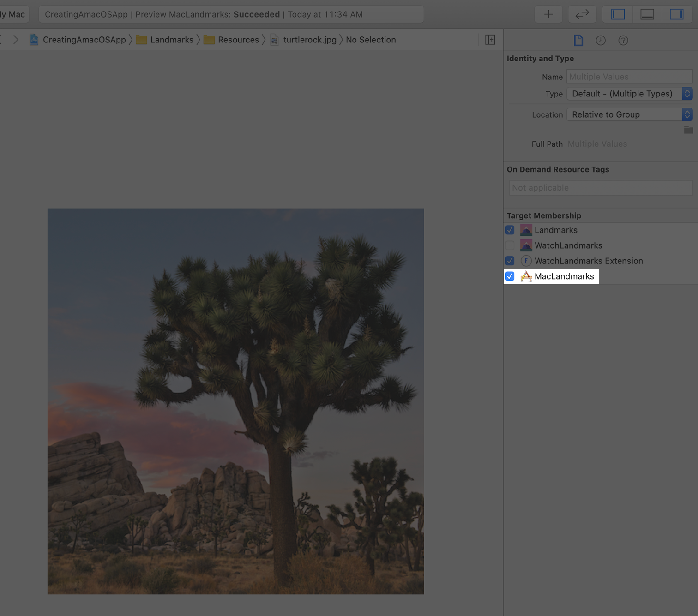Open the Type dropdown menu
The height and width of the screenshot is (616, 698).
coord(629,94)
